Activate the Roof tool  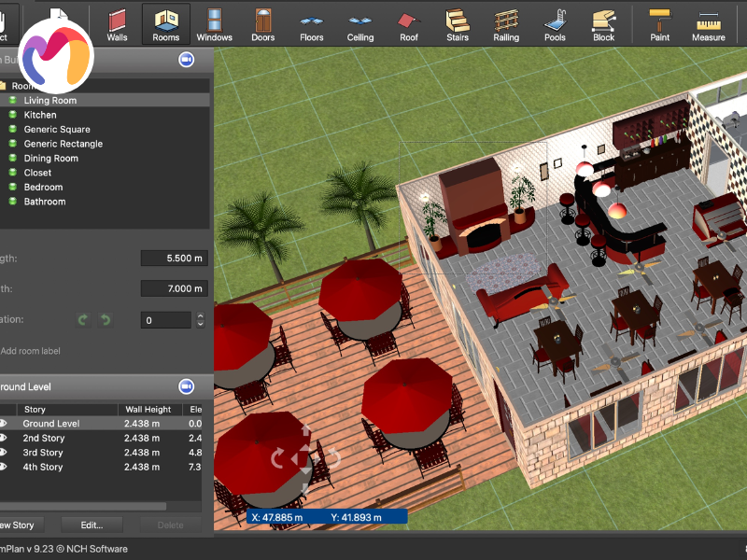tap(409, 24)
